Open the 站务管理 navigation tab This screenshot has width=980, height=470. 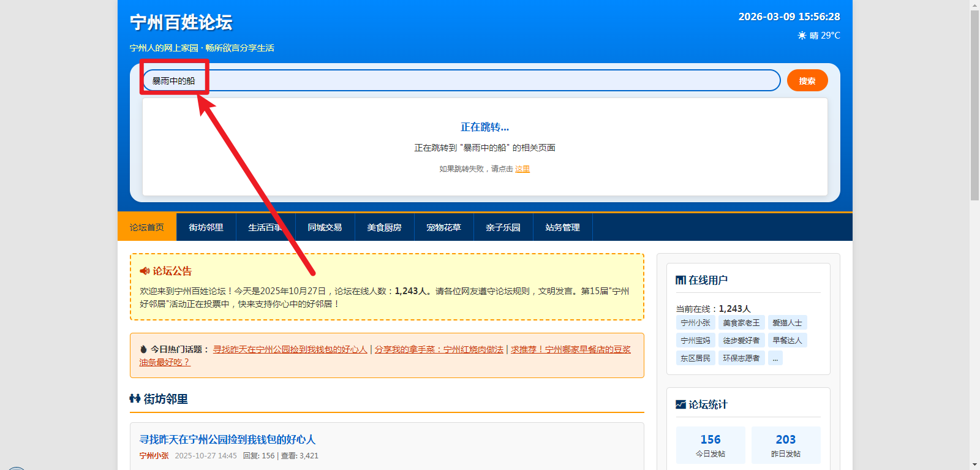[563, 227]
